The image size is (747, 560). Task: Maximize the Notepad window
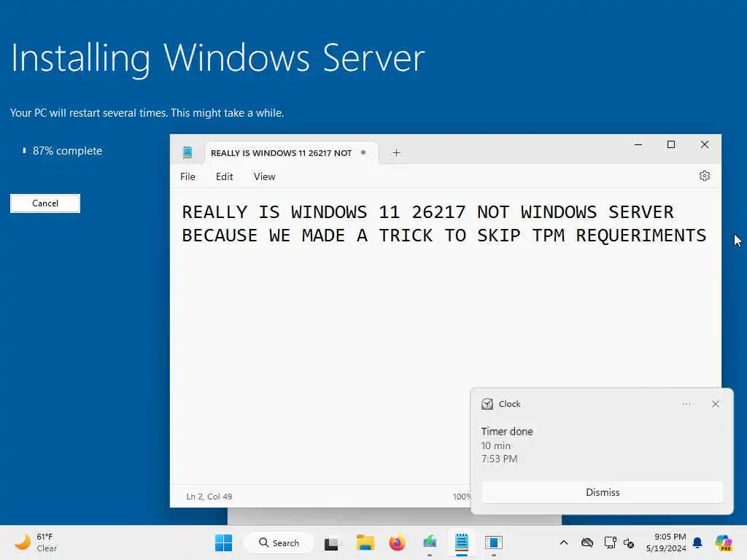671,144
